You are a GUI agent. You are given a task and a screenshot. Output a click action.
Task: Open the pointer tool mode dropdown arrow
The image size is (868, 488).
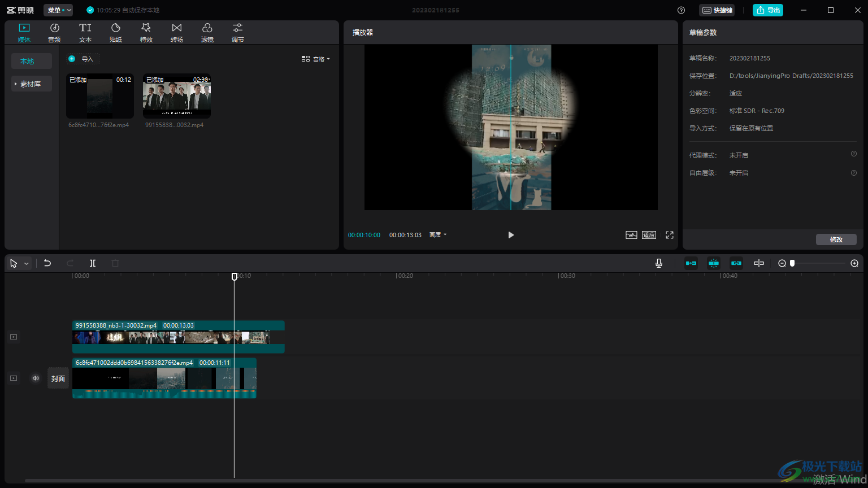point(26,264)
